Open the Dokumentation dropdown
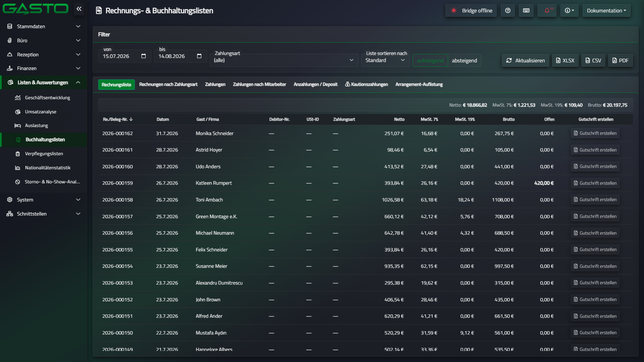Screen dimensions: 644x362 606,11
